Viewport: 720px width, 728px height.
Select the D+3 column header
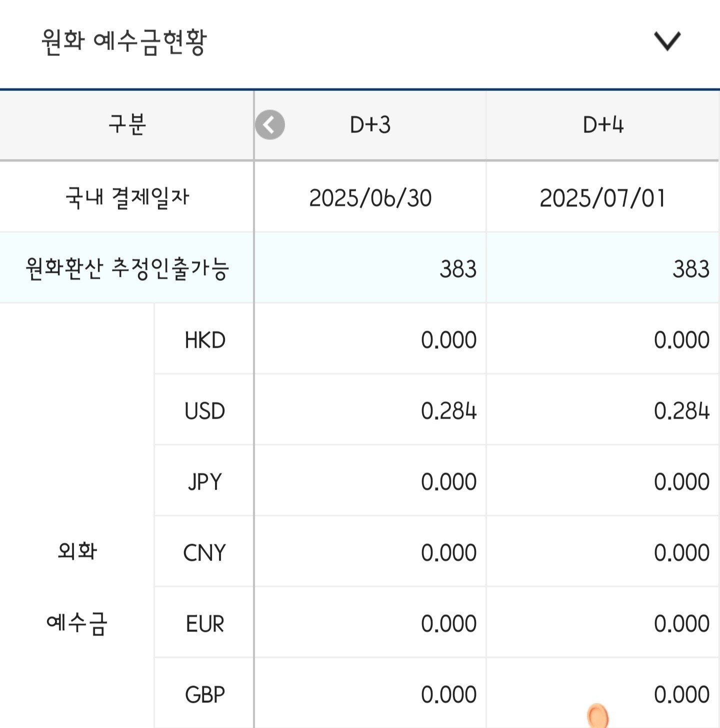tap(370, 125)
